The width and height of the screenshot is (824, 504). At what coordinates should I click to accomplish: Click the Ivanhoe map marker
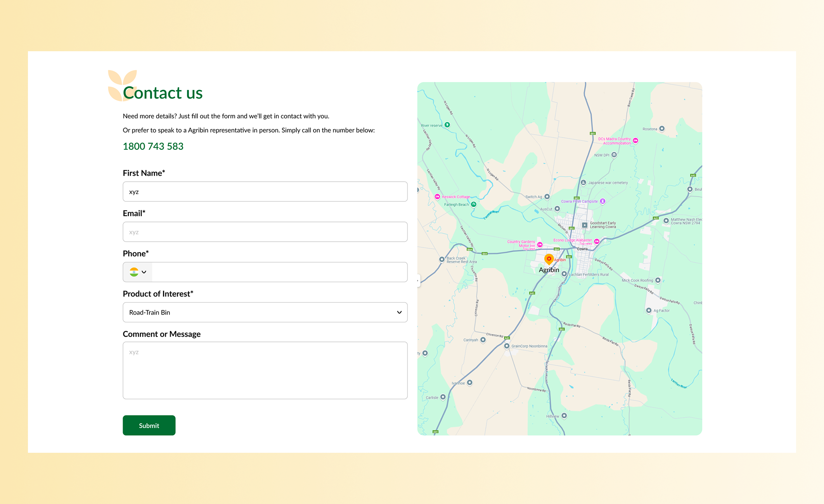(x=470, y=383)
